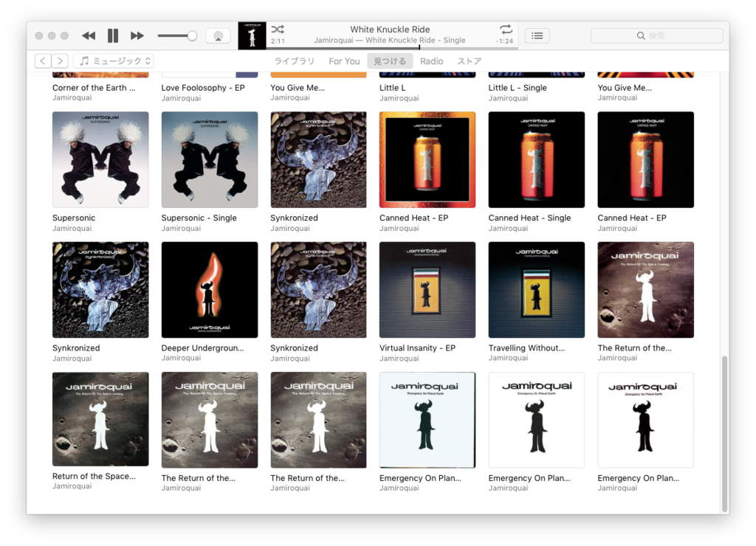The image size is (756, 546).
Task: Switch to the ライブラリ tab
Action: (x=294, y=61)
